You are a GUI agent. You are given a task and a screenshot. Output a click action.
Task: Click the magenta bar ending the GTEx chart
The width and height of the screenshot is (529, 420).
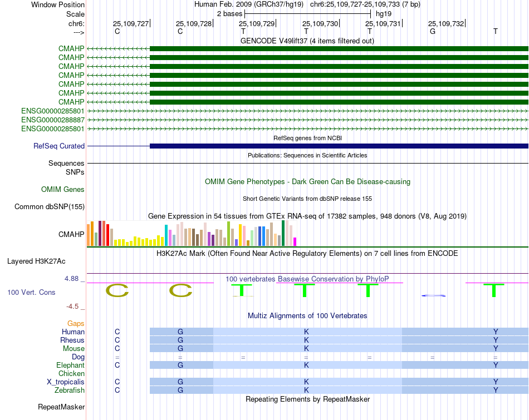295,241
